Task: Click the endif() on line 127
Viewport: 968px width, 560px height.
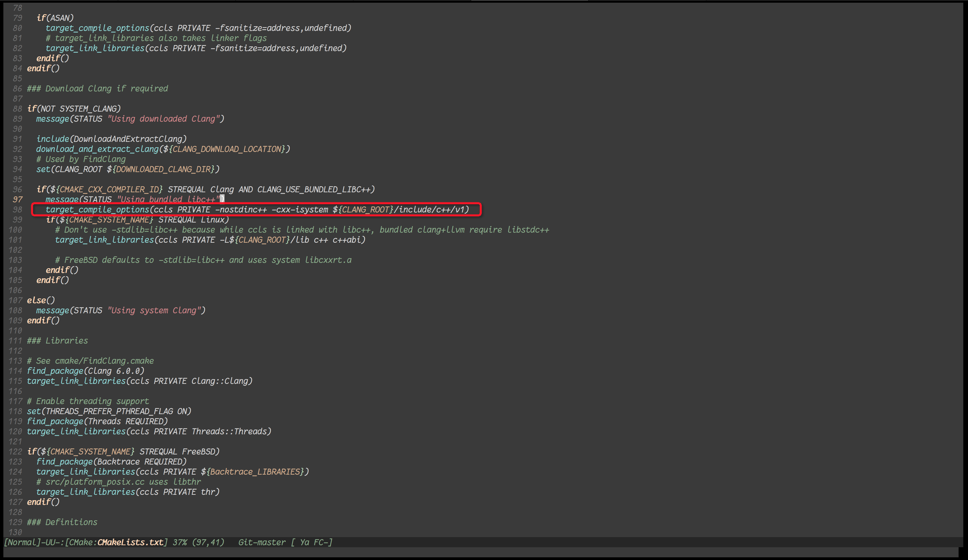Action: coord(43,502)
